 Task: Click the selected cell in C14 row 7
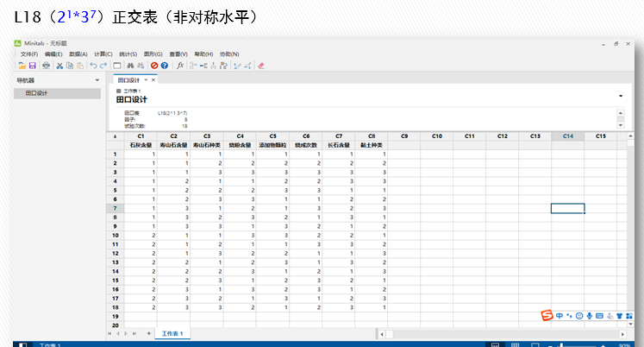coord(567,208)
